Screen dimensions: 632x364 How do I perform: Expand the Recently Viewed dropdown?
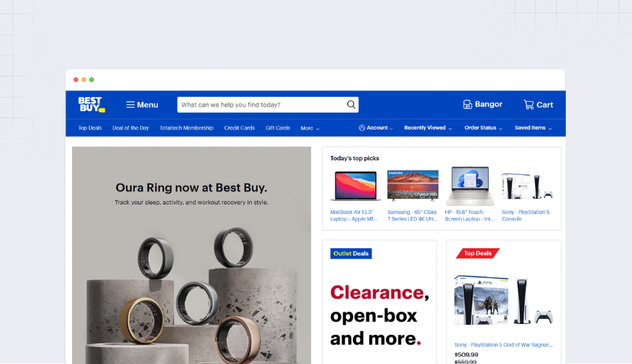[x=428, y=128]
